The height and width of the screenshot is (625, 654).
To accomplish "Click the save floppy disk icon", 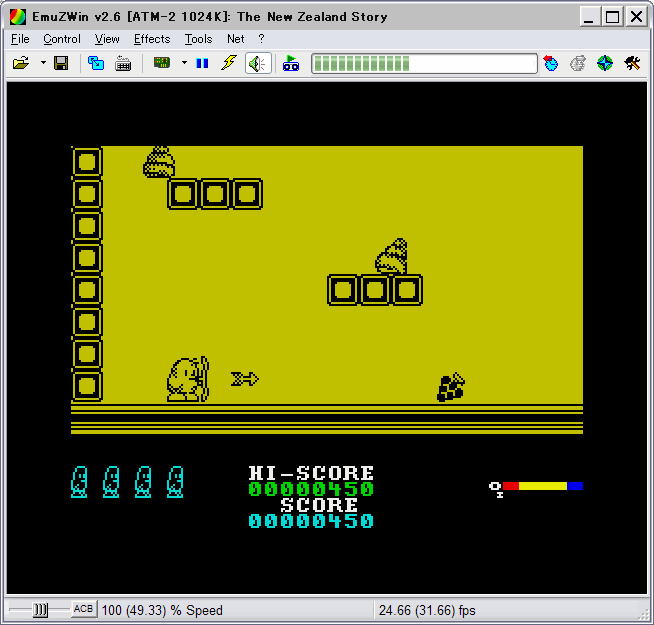I will (61, 63).
